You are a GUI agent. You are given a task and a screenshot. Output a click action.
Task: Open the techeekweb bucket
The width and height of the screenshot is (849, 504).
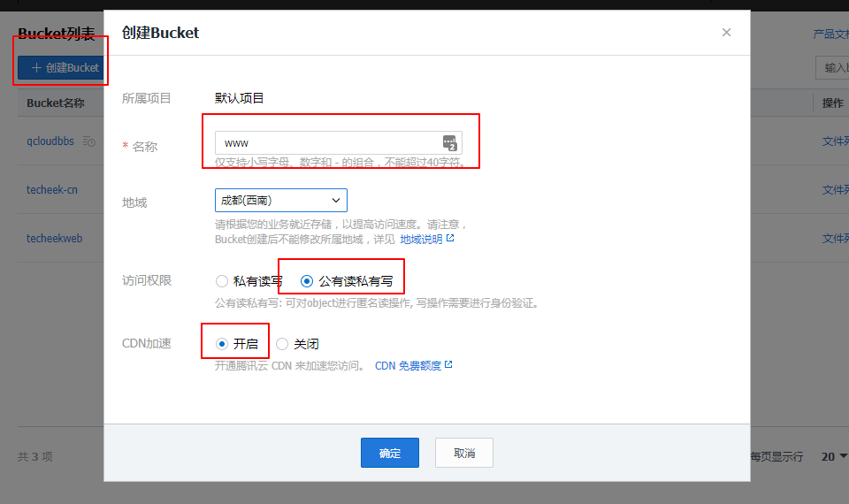tap(55, 239)
